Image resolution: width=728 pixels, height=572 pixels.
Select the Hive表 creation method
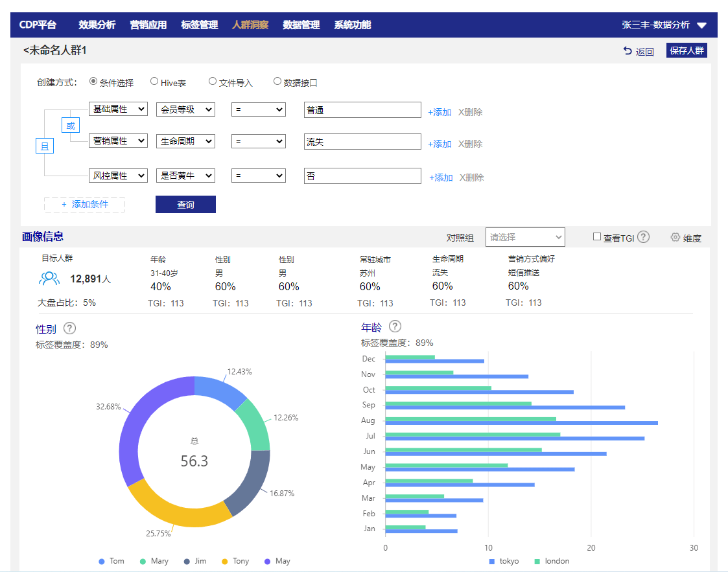[153, 81]
